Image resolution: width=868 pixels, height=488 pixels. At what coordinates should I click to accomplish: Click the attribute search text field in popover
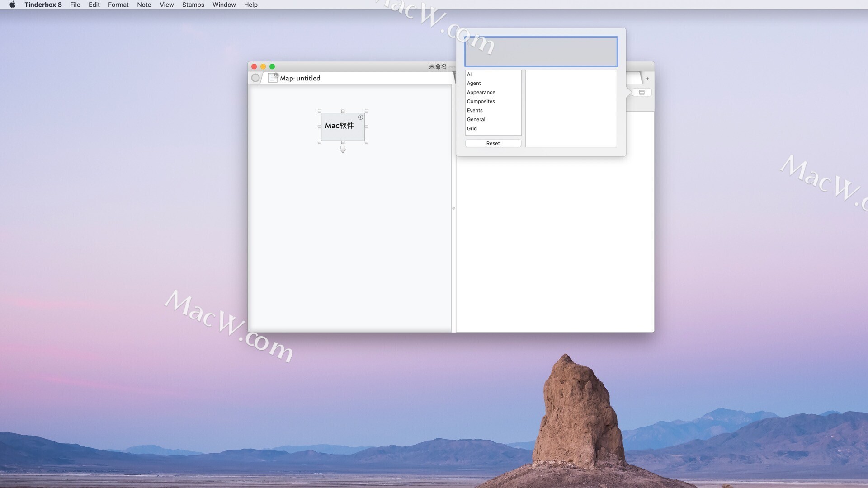tap(541, 52)
